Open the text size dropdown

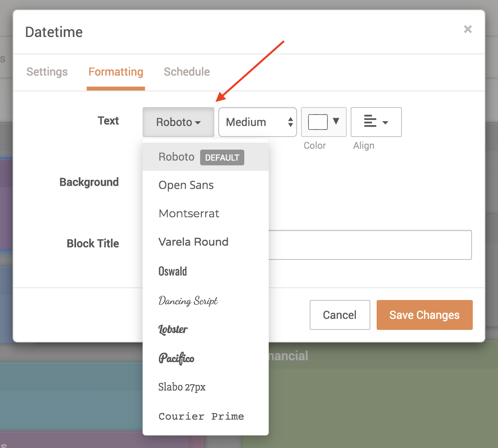257,122
